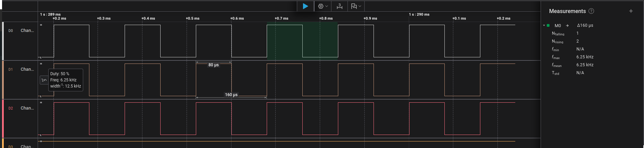Click the 1 s : 289 ms timestamp
This screenshot has width=644, height=148.
50,14
